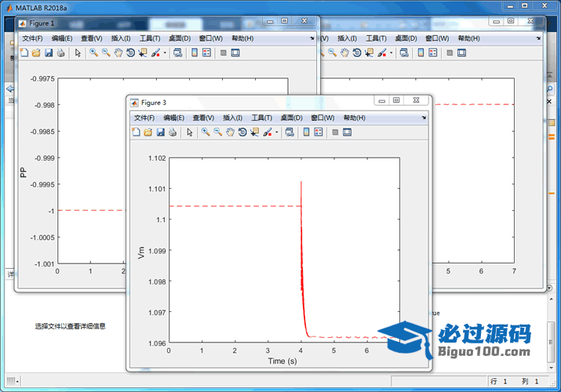Image resolution: width=561 pixels, height=392 pixels.
Task: Show Plot Tools and dock icon Figure 3
Action: [x=347, y=132]
